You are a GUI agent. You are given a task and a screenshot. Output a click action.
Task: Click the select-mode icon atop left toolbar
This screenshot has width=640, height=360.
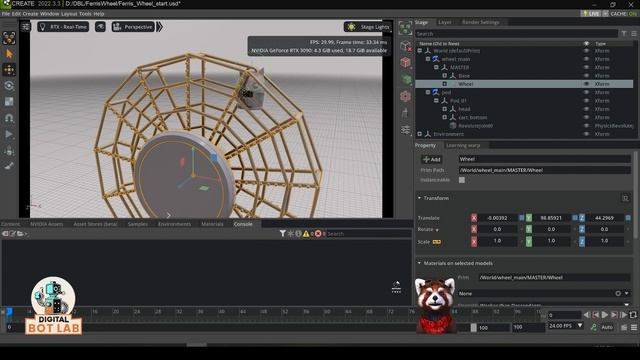9,38
